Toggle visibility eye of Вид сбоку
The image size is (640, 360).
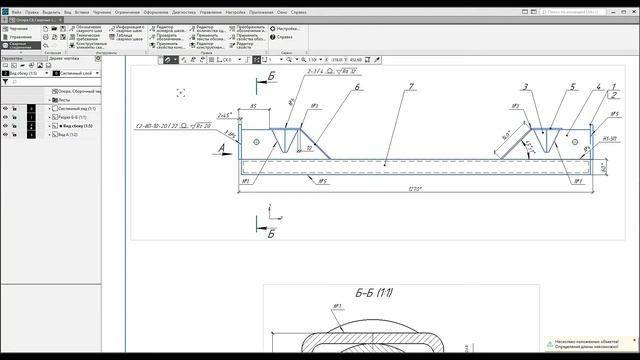point(5,126)
